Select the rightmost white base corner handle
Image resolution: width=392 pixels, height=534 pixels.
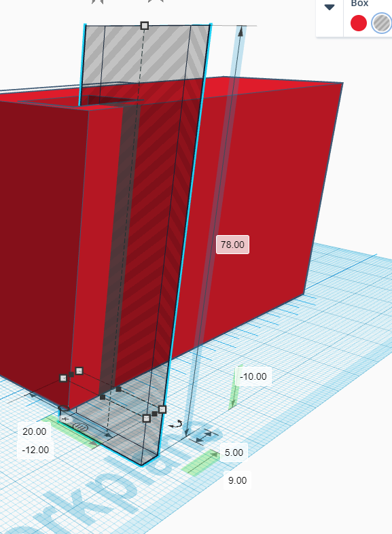[x=162, y=410]
